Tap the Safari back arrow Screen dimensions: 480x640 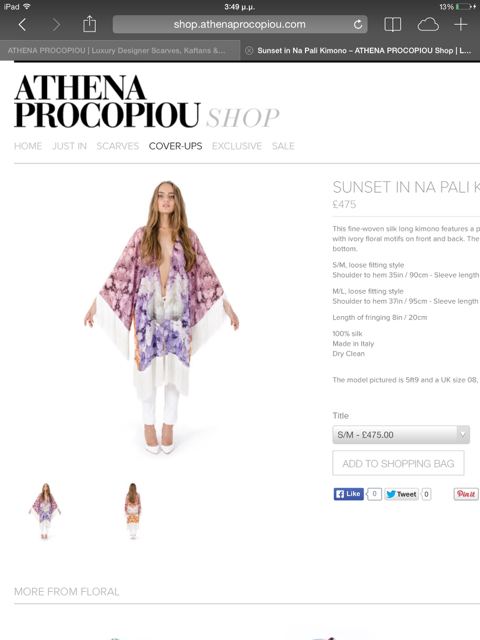22,24
